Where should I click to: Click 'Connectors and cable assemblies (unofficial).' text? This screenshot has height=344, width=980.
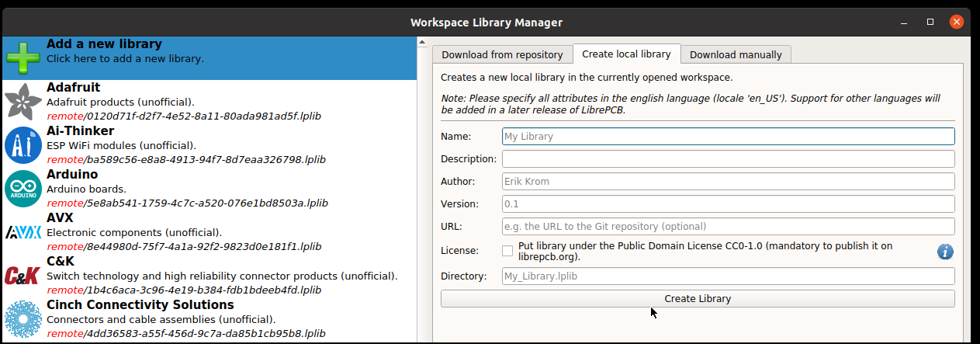161,319
